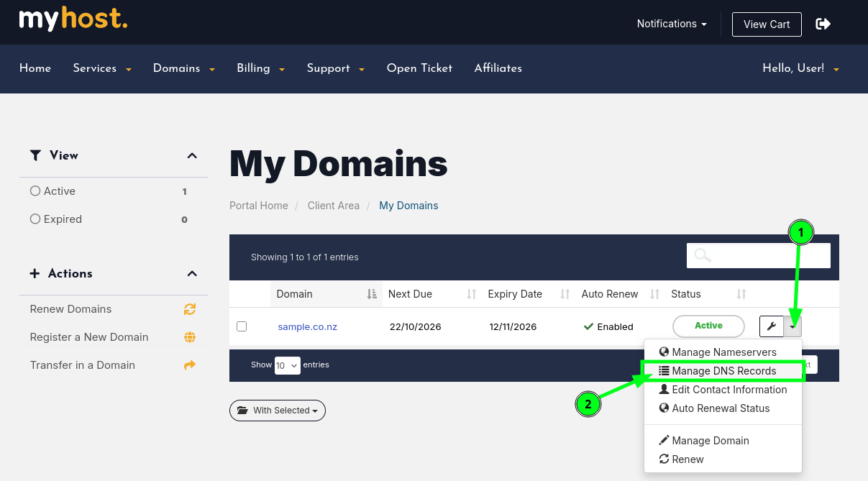Select the Expired filter radio button
The width and height of the screenshot is (868, 481).
(35, 219)
